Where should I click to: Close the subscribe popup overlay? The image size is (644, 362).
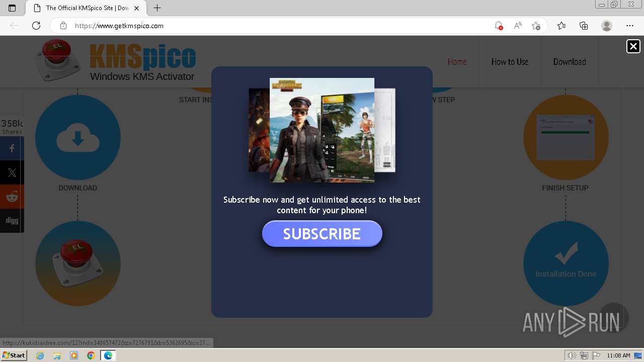(x=633, y=46)
